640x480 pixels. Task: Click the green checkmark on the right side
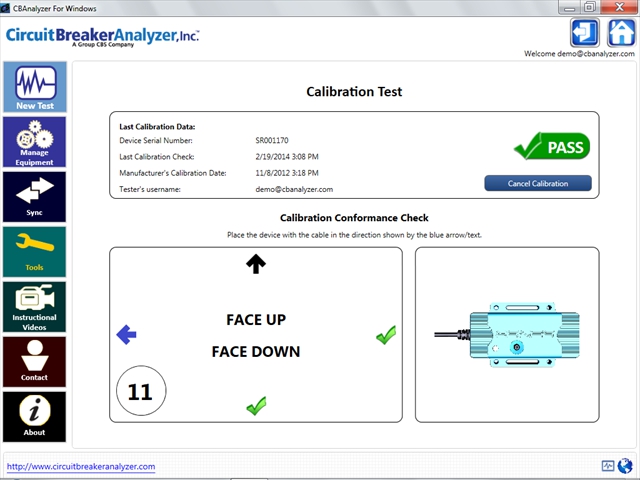(x=386, y=335)
